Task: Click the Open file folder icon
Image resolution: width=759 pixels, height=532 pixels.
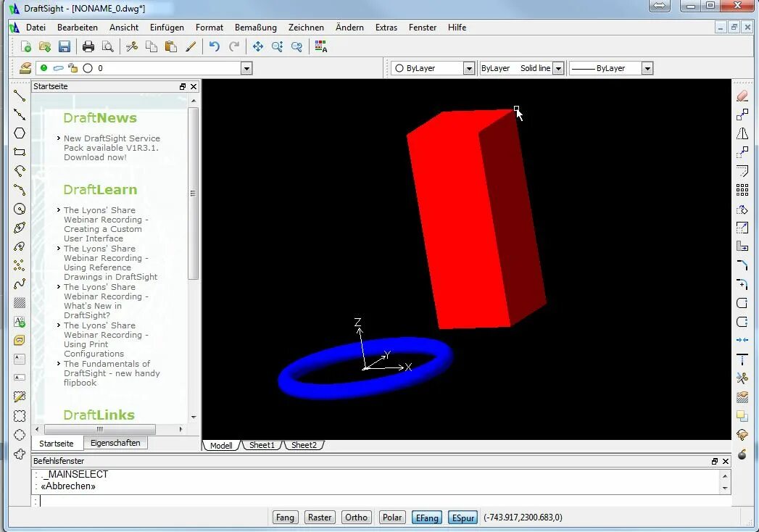Action: [x=44, y=46]
